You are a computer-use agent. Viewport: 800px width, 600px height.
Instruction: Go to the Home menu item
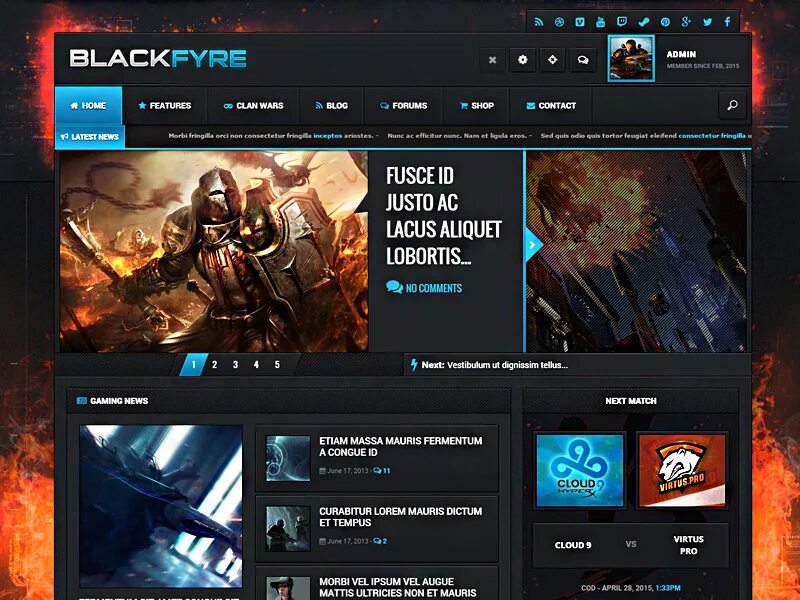[x=88, y=106]
